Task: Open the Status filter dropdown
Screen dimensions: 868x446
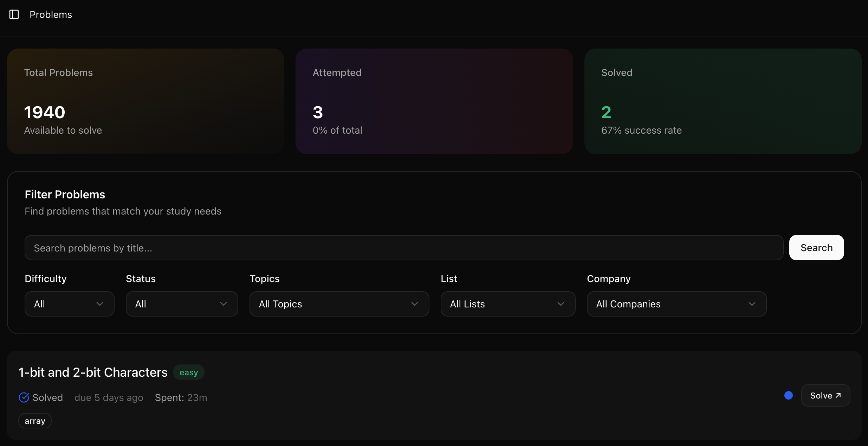Action: pos(182,304)
